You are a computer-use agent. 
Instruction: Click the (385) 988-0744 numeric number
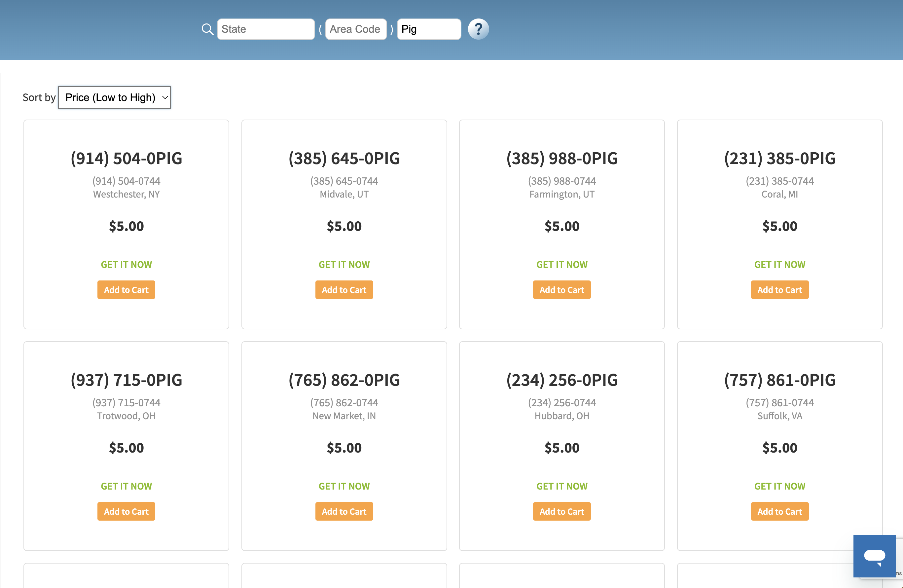562,181
